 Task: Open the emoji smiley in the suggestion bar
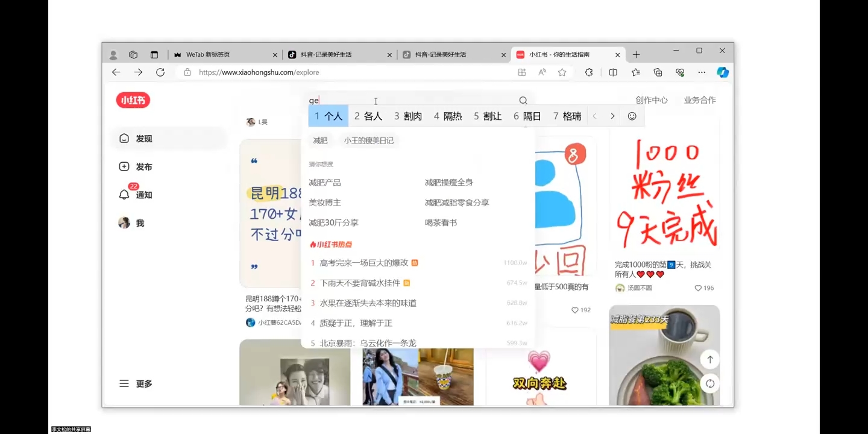[x=632, y=115]
